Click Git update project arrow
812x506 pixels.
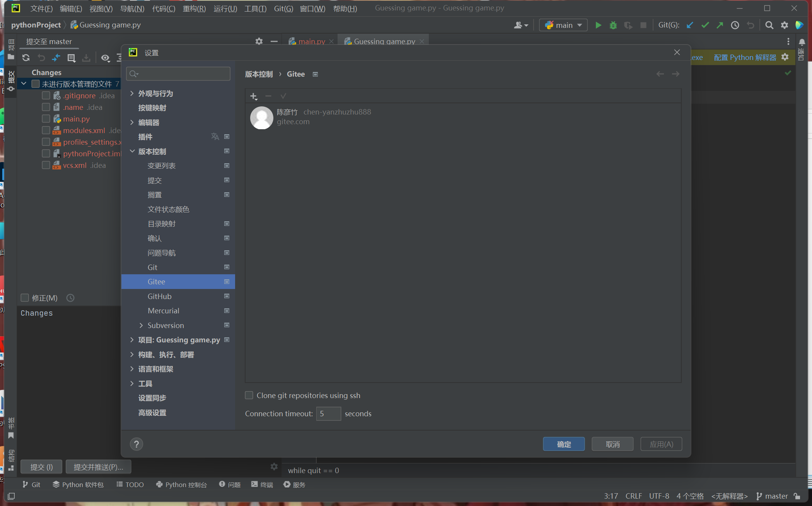(690, 25)
